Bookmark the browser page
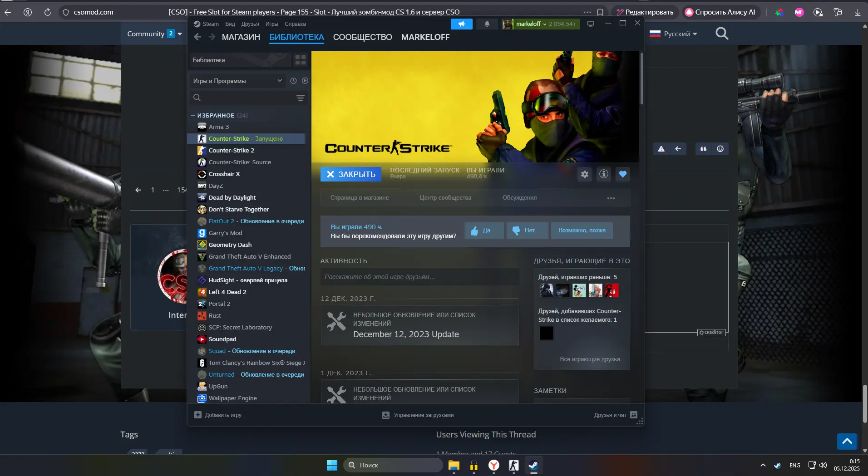This screenshot has height=476, width=868. [600, 12]
